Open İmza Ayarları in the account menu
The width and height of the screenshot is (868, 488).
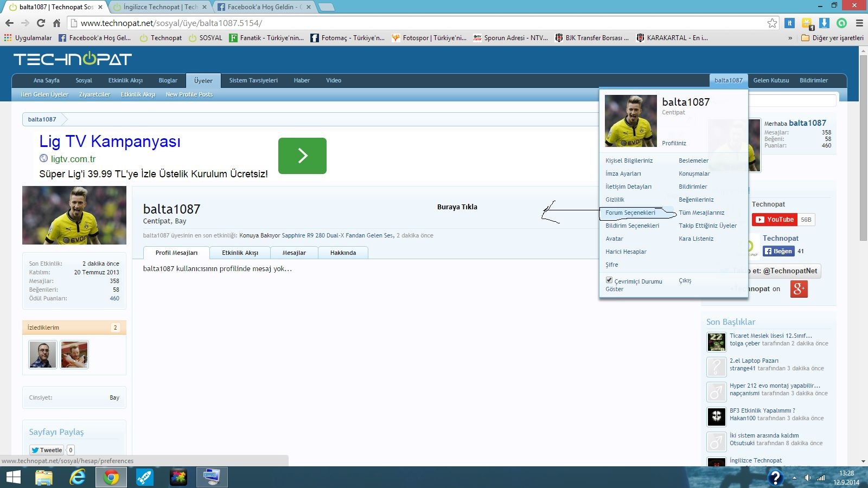[623, 174]
